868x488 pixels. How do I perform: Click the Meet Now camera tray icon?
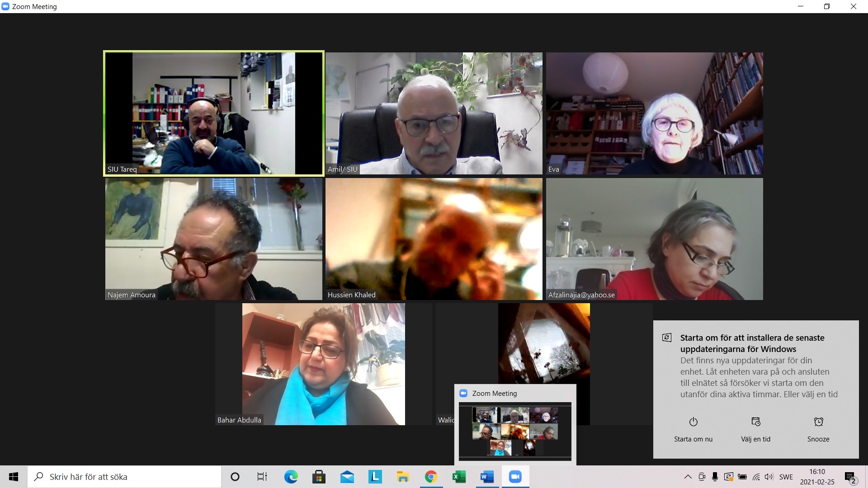702,477
